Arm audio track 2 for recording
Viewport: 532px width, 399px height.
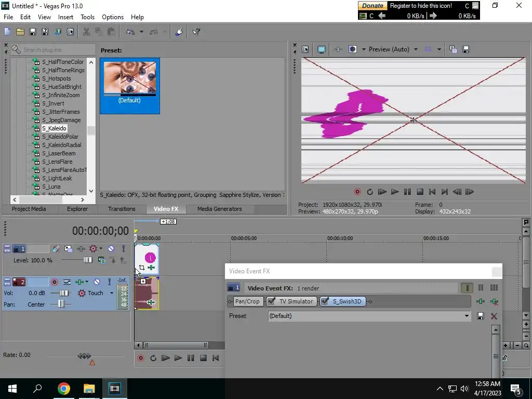coord(54,282)
